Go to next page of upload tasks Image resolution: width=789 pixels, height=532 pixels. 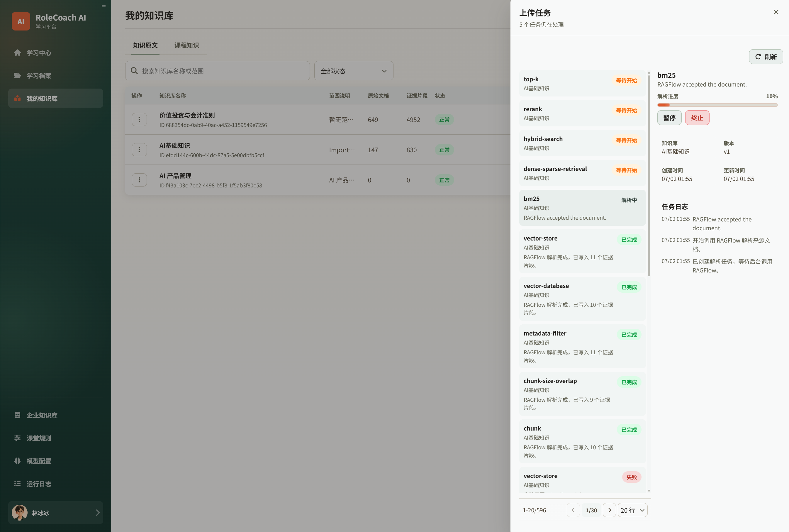click(x=609, y=510)
